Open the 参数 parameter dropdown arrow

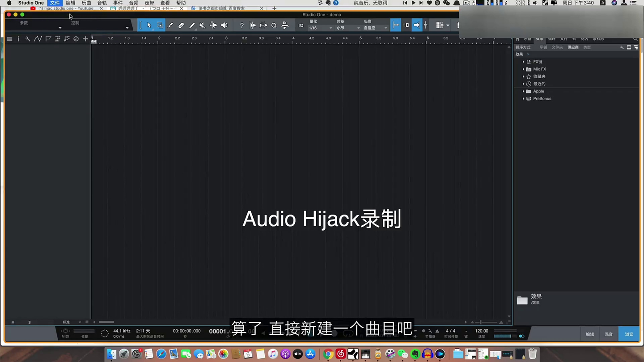click(60, 28)
